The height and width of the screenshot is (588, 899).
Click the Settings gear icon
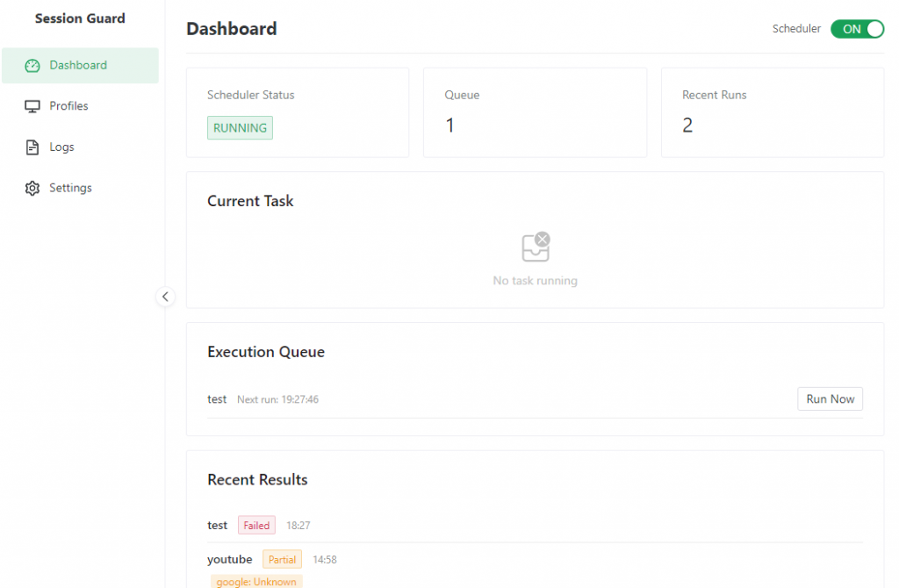[x=32, y=189]
